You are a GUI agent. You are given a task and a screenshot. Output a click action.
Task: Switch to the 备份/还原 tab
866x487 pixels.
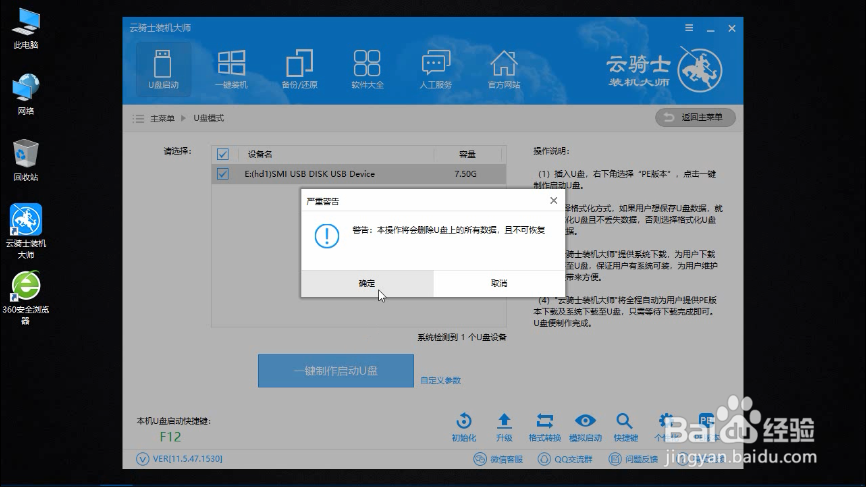[299, 69]
